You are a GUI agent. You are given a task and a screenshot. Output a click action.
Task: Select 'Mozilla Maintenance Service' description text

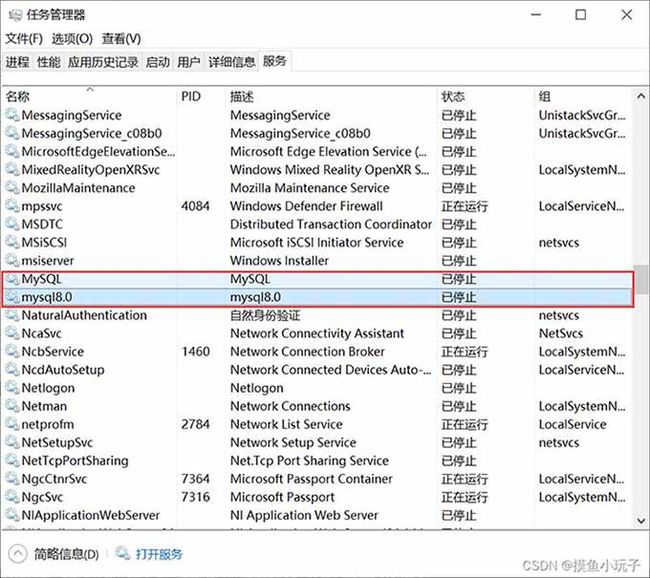310,188
